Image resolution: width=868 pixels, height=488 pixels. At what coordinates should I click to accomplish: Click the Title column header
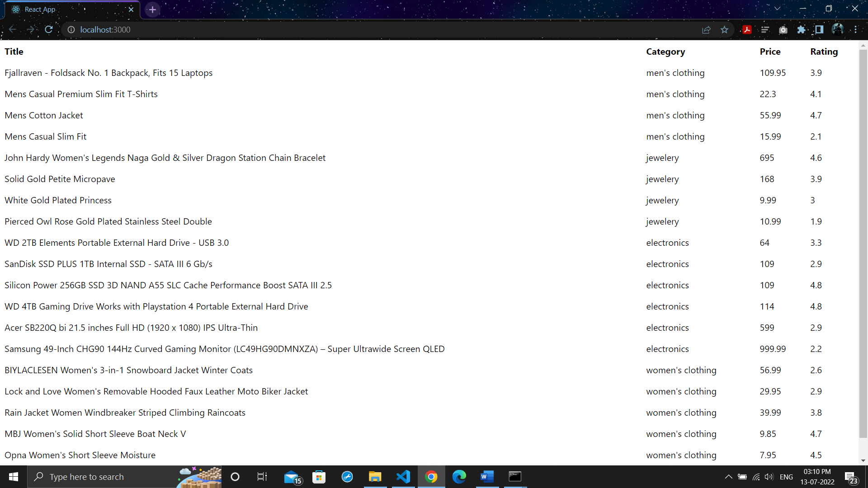coord(14,52)
